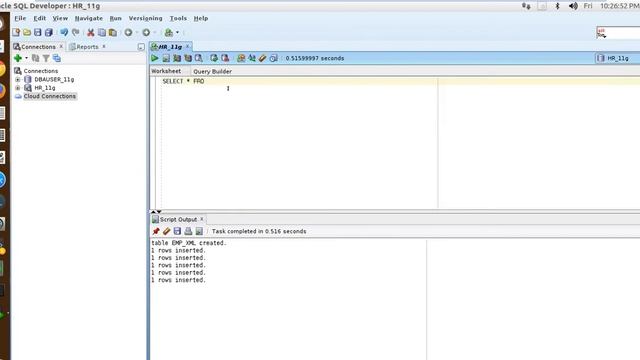Open the View menu

60,18
